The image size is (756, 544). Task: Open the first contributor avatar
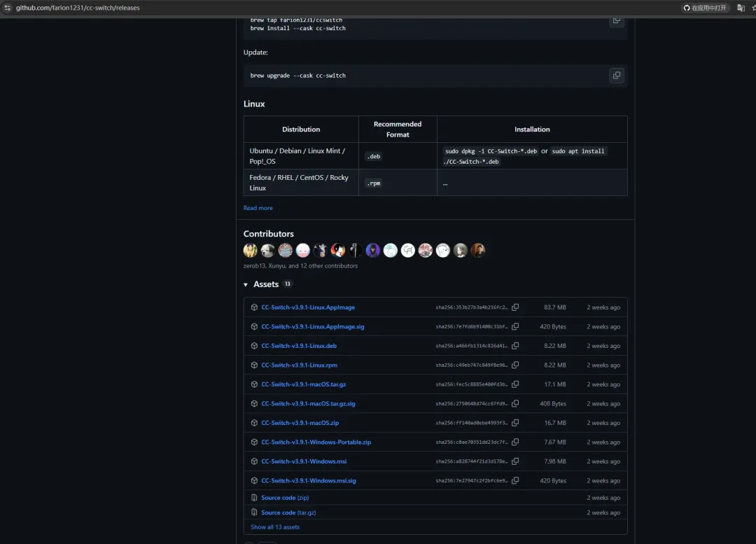point(250,251)
